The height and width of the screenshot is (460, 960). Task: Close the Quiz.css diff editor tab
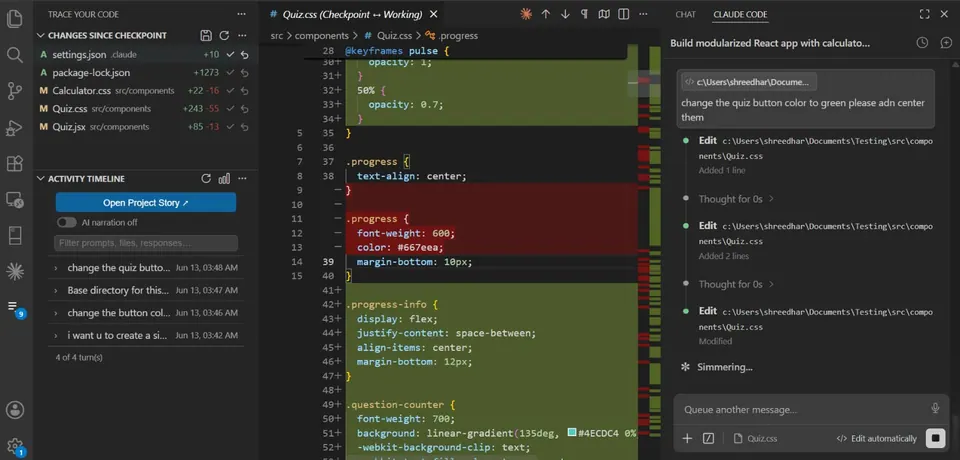[433, 14]
